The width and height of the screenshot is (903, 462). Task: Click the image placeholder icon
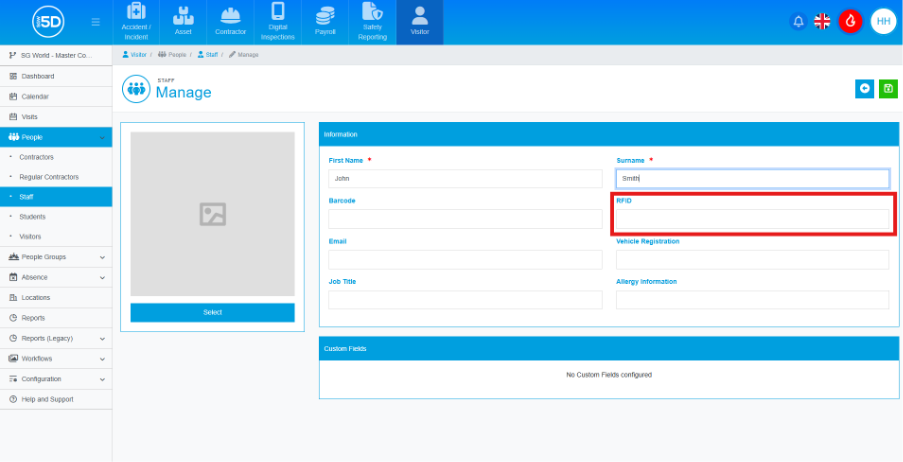[213, 214]
